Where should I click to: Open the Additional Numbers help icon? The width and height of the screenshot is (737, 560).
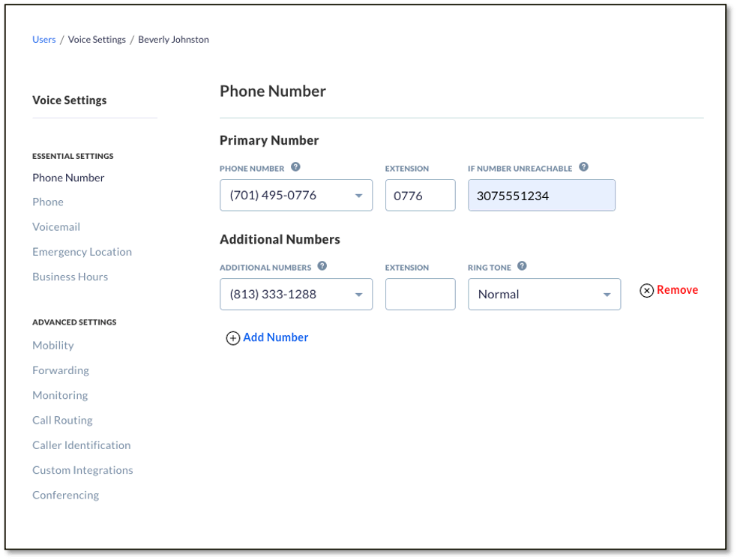tap(322, 267)
